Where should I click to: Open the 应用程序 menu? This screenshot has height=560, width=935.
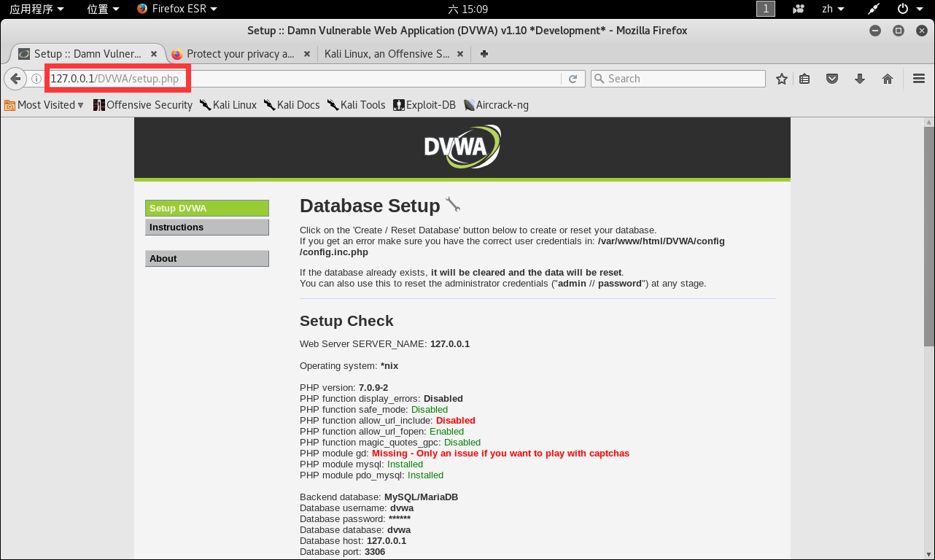click(x=34, y=9)
